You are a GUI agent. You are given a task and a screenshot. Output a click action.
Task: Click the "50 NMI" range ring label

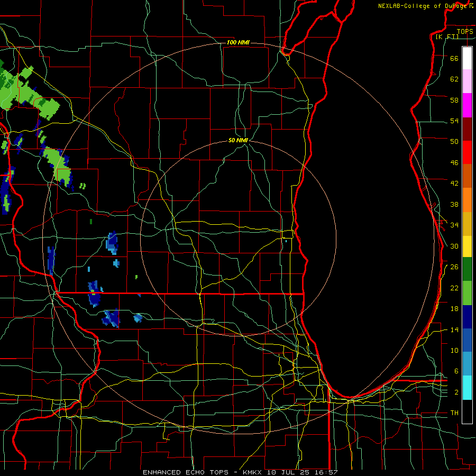238,140
